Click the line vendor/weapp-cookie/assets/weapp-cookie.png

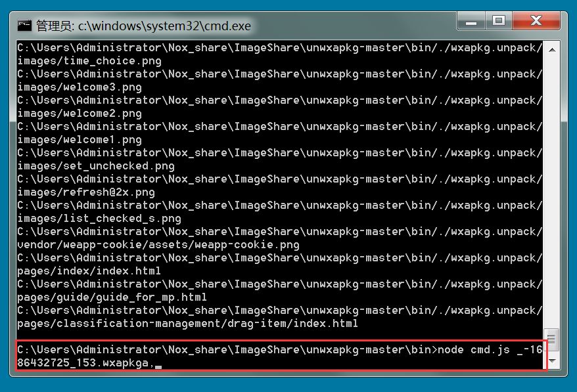(x=158, y=245)
